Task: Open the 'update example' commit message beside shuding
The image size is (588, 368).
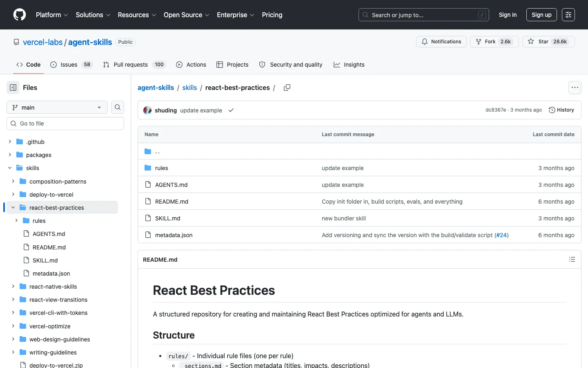Action: [201, 110]
